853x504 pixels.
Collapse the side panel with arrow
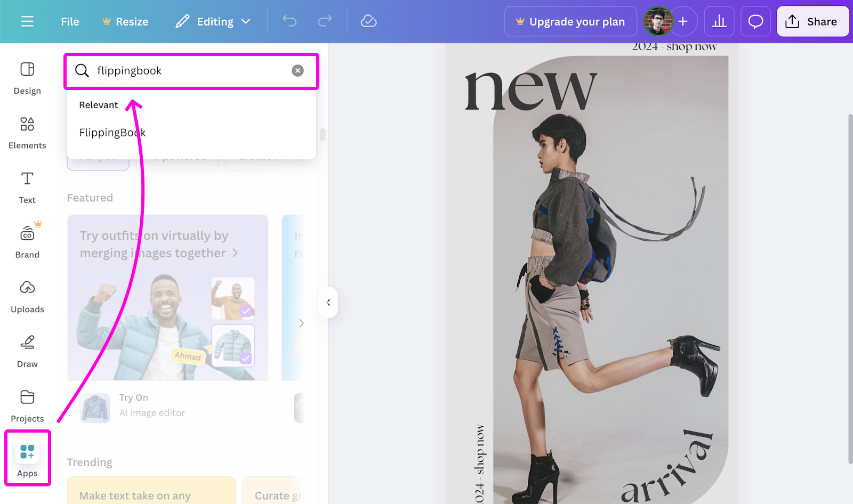point(328,303)
